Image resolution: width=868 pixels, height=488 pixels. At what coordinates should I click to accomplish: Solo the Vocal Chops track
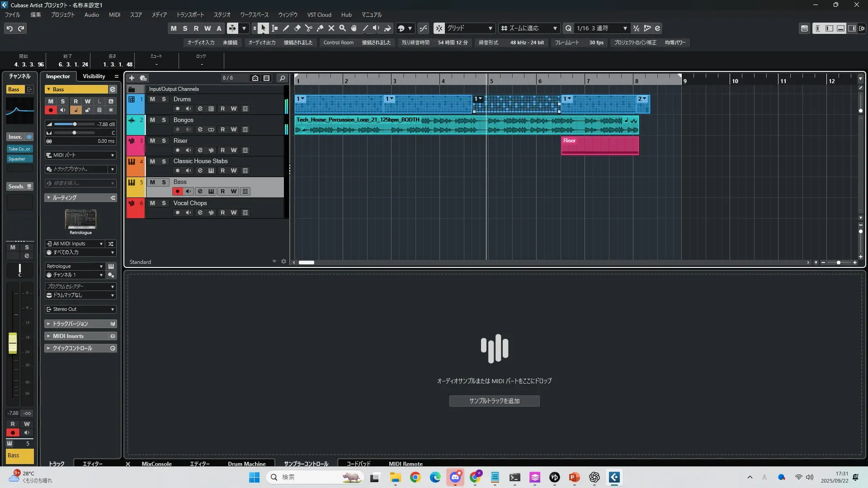point(164,203)
